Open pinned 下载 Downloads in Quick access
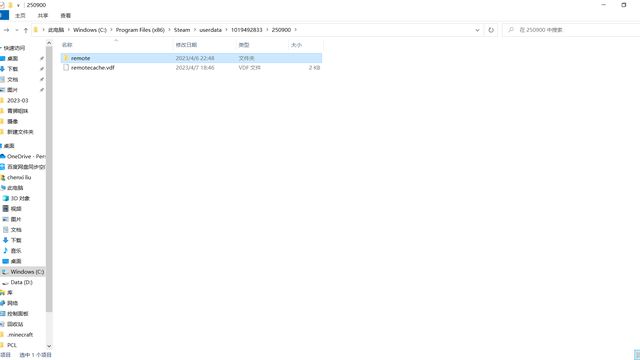Viewport: 640px width, 360px height. 13,69
